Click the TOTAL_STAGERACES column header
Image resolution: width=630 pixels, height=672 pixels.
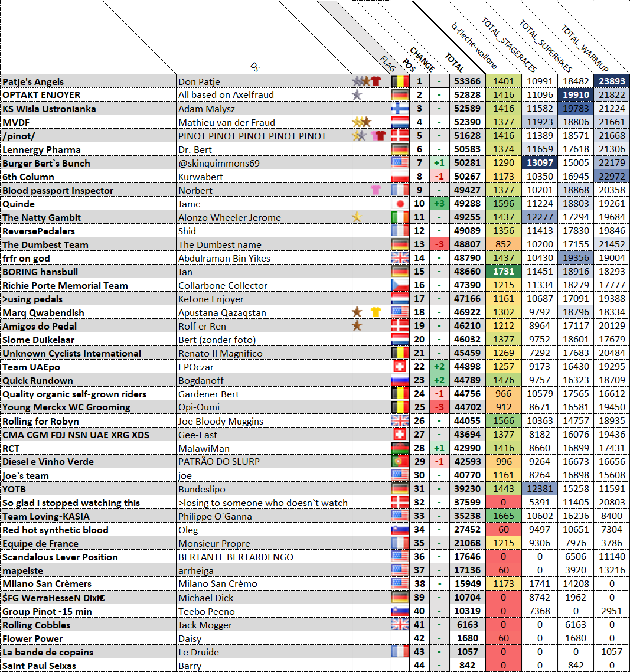tap(509, 44)
